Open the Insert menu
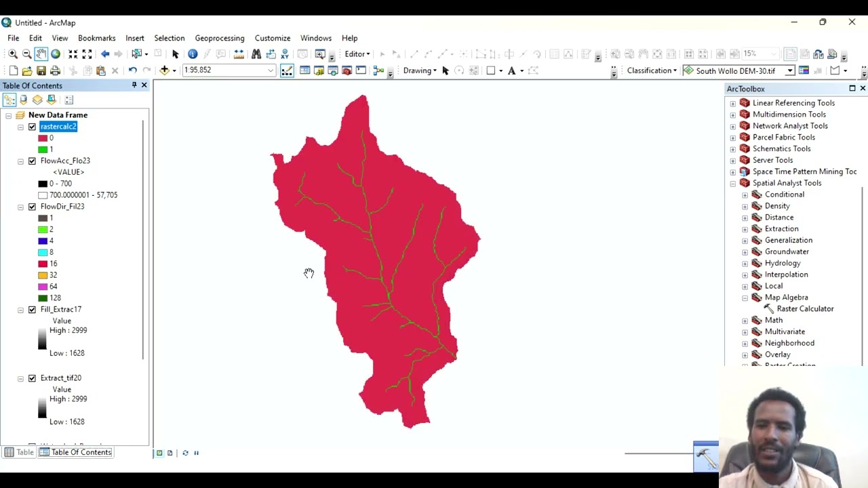Viewport: 868px width, 488px height. [134, 38]
